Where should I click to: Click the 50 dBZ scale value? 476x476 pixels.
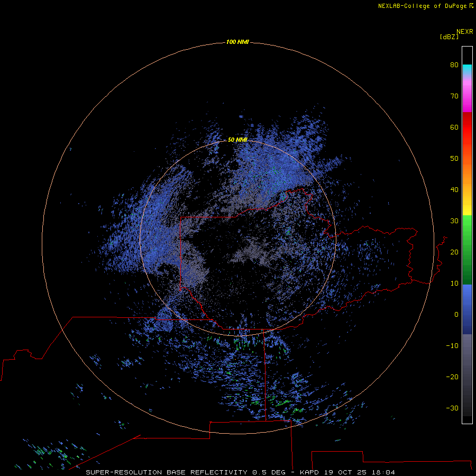coord(454,159)
